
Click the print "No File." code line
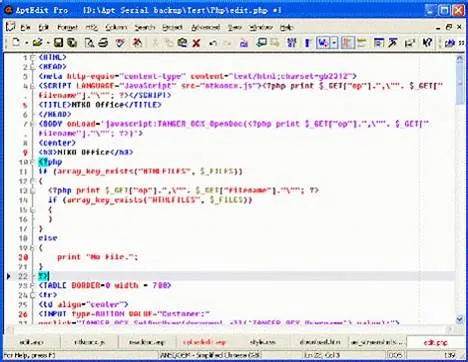(97, 257)
